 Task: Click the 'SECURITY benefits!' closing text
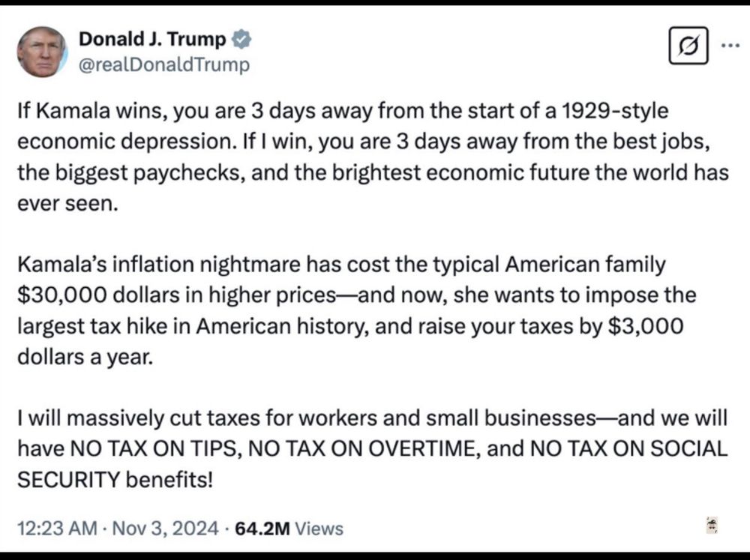(x=115, y=480)
